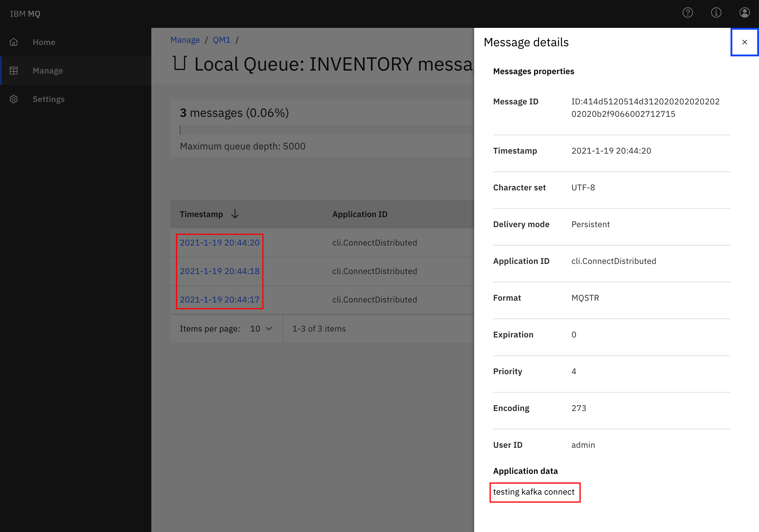
Task: Click the Application ID column header
Action: [360, 214]
